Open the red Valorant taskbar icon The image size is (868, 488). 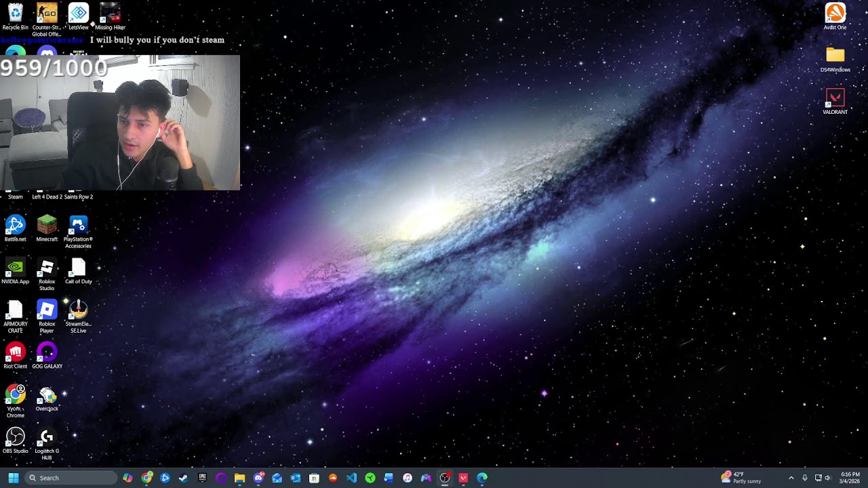point(463,478)
